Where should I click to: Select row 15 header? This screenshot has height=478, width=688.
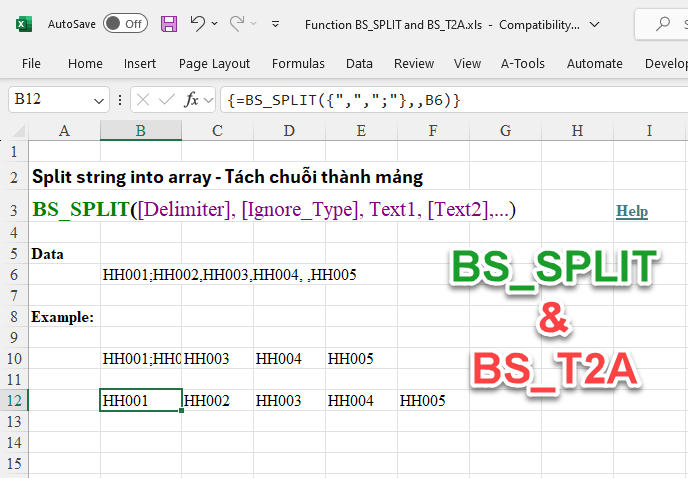coord(14,464)
